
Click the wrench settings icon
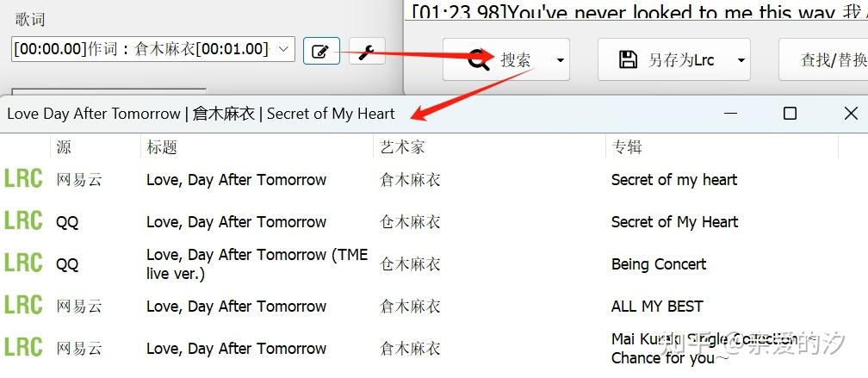click(367, 52)
